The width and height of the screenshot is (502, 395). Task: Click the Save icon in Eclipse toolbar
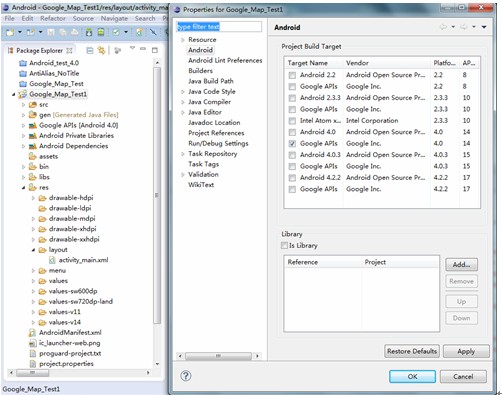51,32
